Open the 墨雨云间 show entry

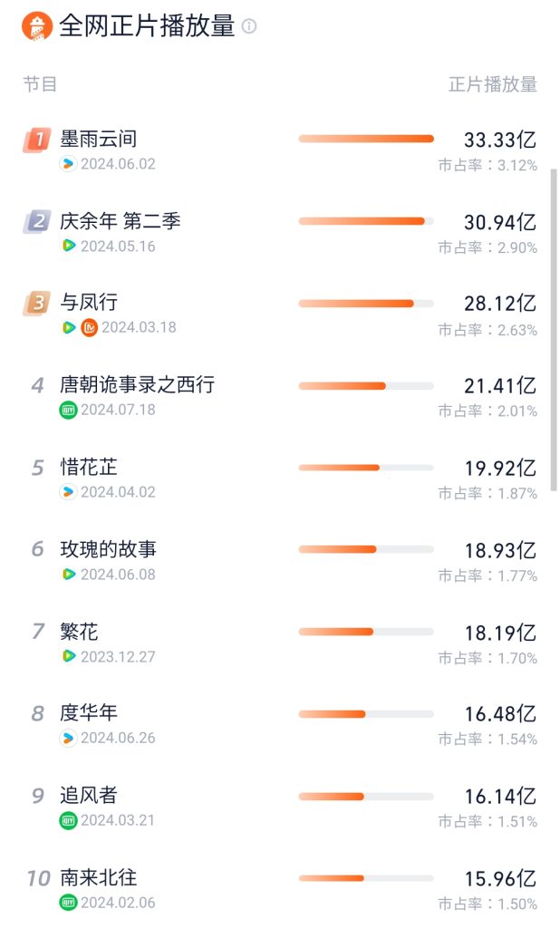(x=99, y=140)
